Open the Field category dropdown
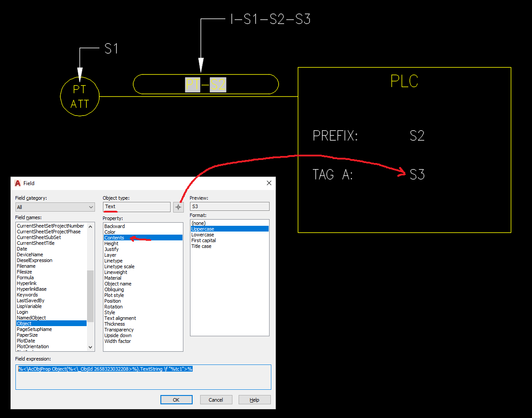532x418 pixels. (x=55, y=207)
